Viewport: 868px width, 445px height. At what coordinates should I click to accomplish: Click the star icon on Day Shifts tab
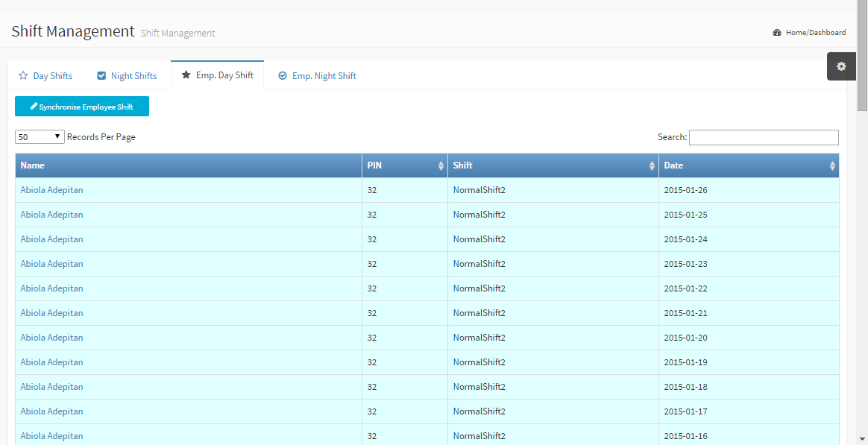click(23, 76)
